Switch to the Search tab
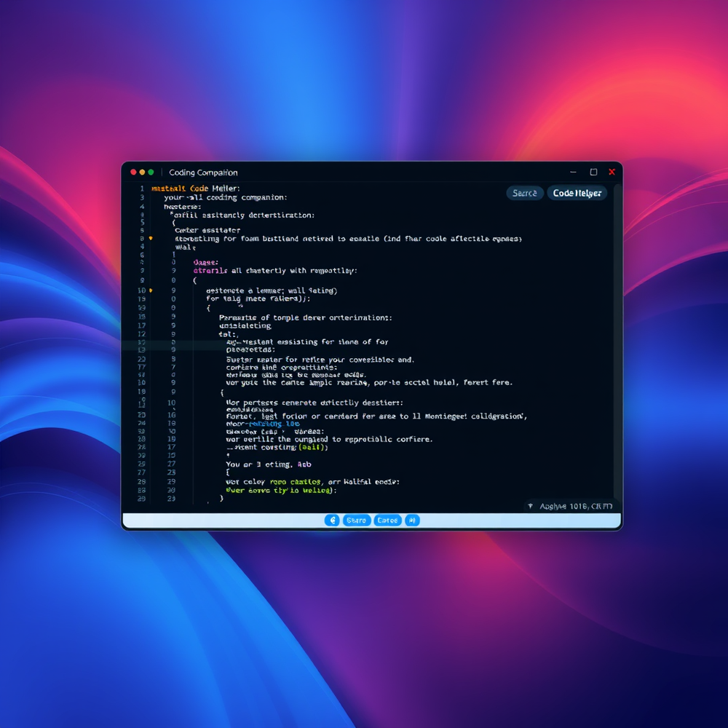This screenshot has width=728, height=728. pyautogui.click(x=524, y=193)
